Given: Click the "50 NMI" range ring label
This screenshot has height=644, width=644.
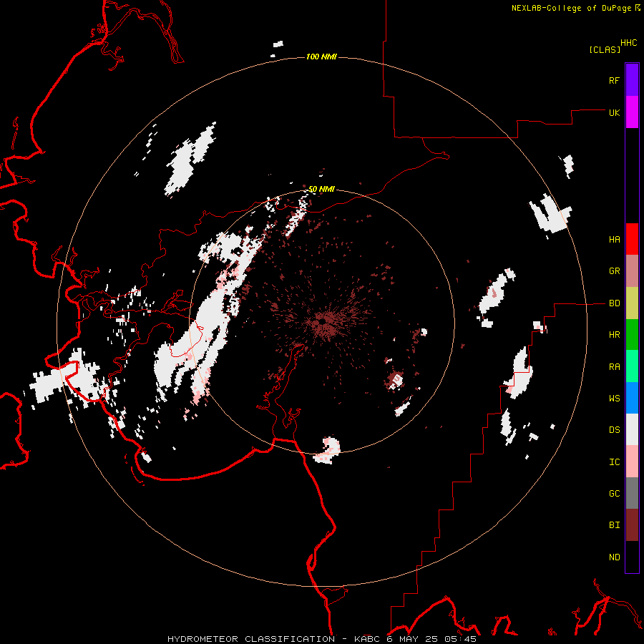Looking at the screenshot, I should [321, 190].
